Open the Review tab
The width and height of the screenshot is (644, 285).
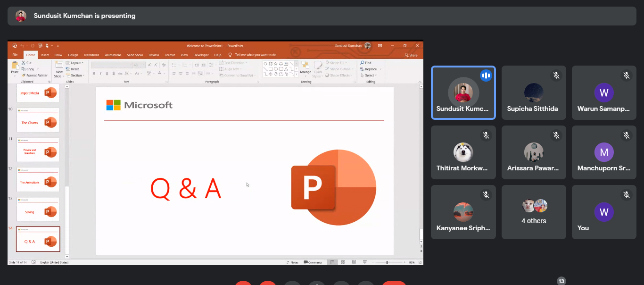(x=154, y=55)
